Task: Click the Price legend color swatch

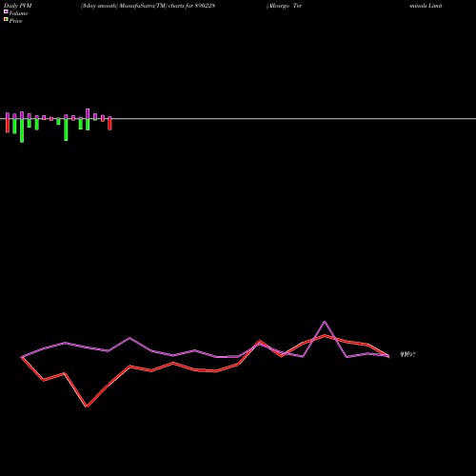Action: (x=6, y=20)
